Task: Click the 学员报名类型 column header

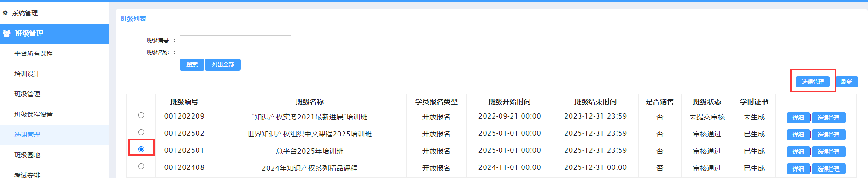Action: pyautogui.click(x=437, y=102)
